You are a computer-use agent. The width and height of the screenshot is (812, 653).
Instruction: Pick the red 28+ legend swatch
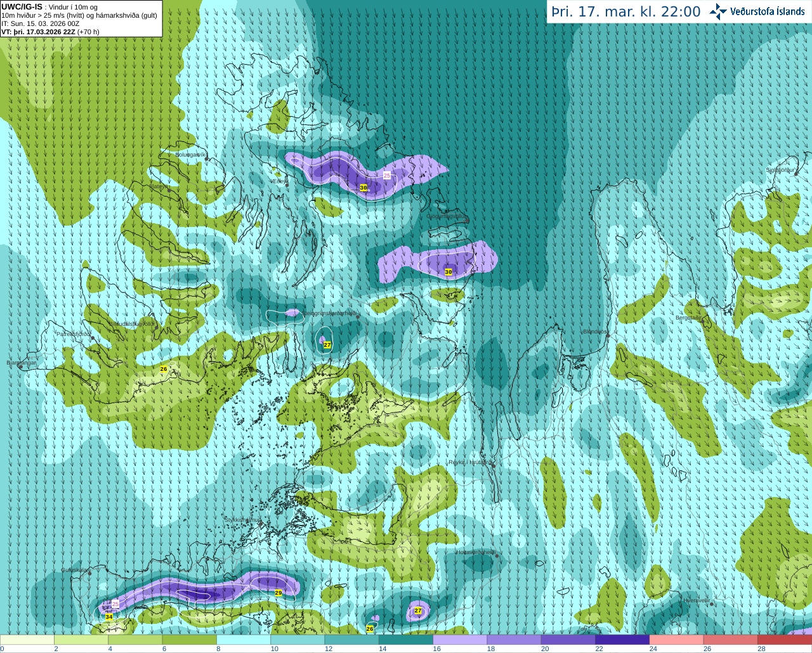[x=785, y=640]
